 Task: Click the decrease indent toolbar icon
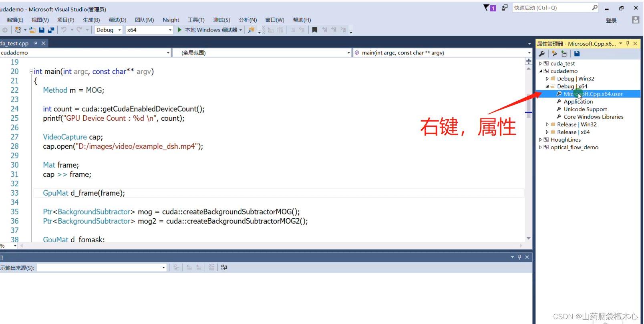293,30
